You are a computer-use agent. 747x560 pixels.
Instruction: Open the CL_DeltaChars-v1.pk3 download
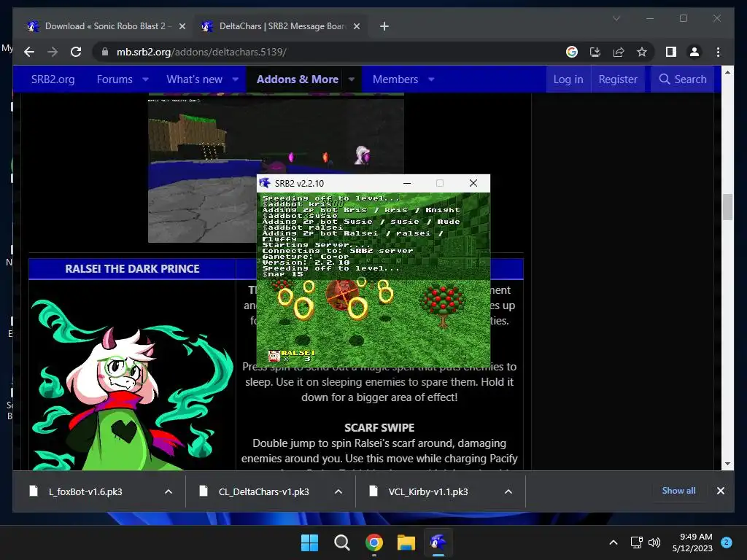(x=263, y=491)
